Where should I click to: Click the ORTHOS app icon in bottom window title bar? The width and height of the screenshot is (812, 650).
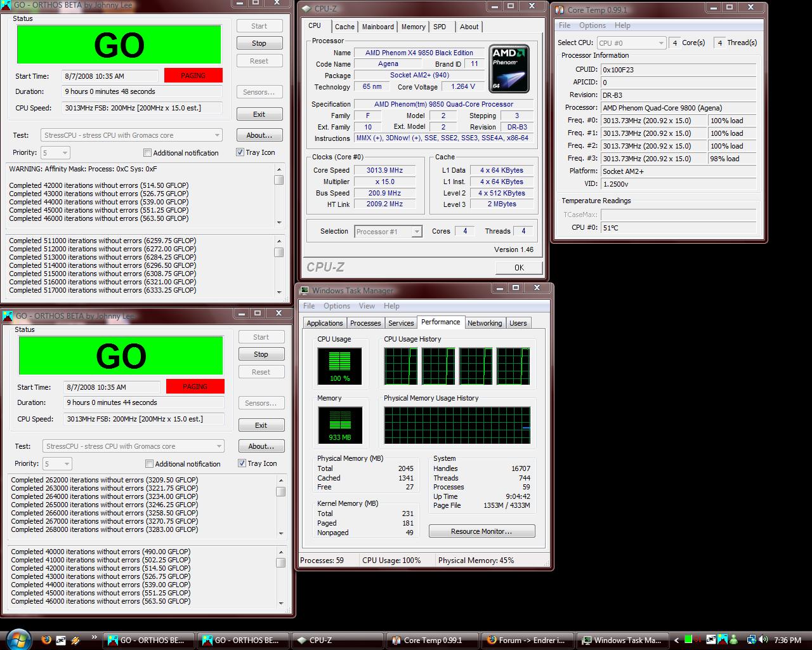pos(8,315)
